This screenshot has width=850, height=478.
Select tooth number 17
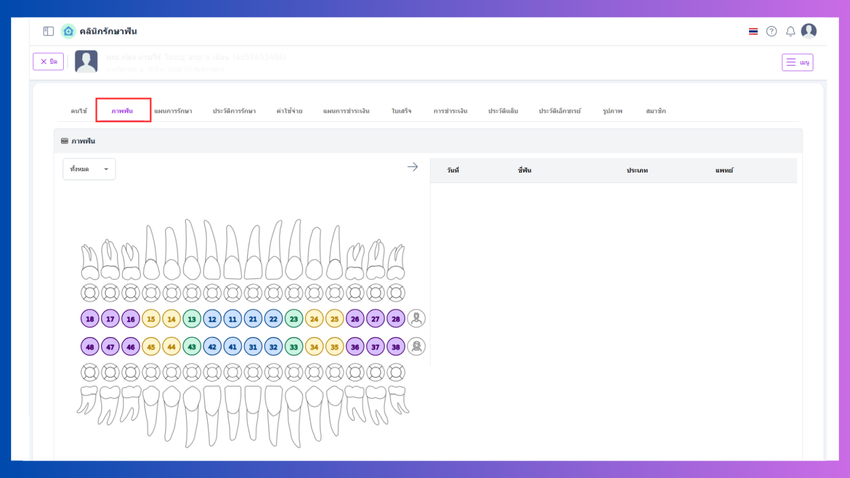(x=110, y=319)
